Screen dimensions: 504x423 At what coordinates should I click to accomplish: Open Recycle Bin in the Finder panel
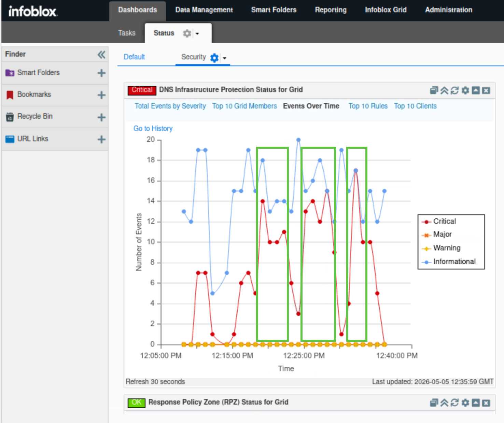point(35,116)
